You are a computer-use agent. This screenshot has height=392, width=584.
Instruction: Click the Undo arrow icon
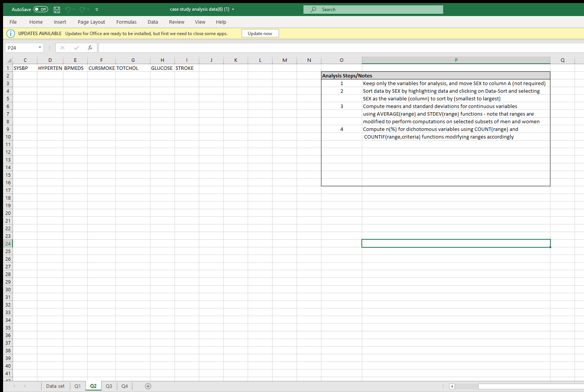[68, 9]
